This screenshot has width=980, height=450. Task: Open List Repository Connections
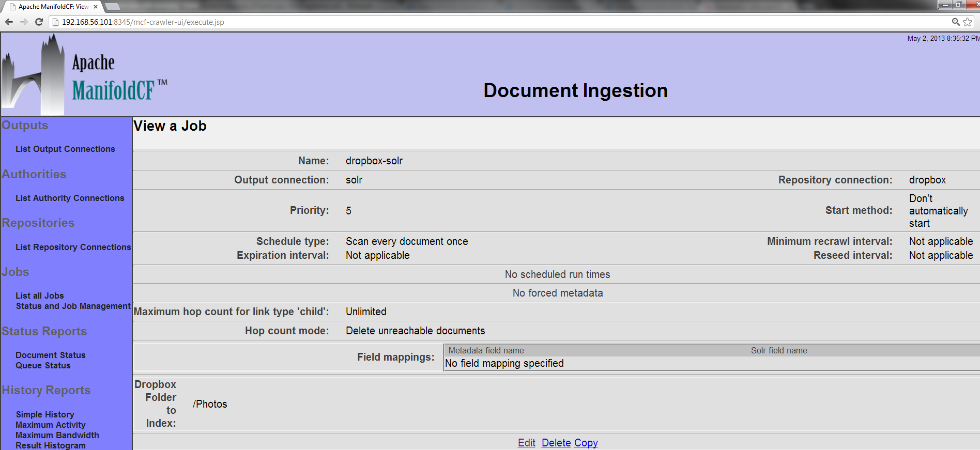[x=73, y=247]
